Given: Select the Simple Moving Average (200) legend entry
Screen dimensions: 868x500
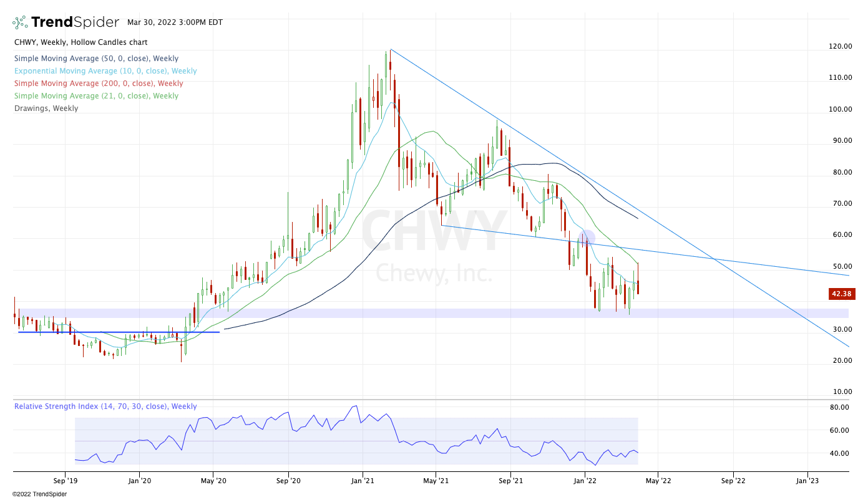Looking at the screenshot, I should click(99, 84).
